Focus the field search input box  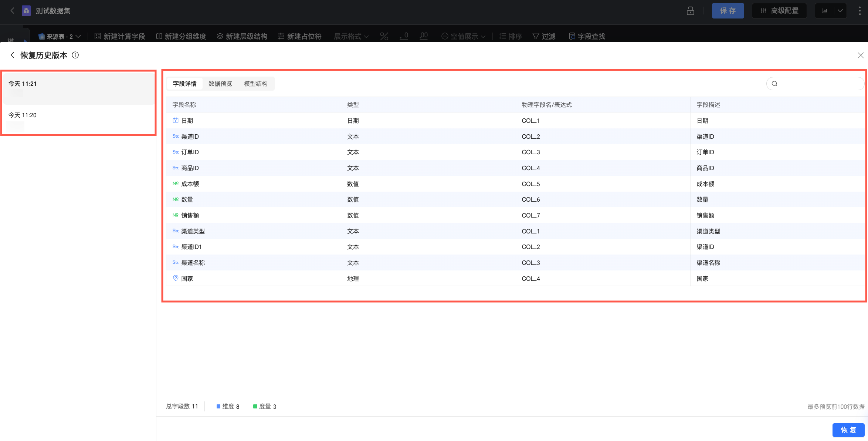point(819,84)
